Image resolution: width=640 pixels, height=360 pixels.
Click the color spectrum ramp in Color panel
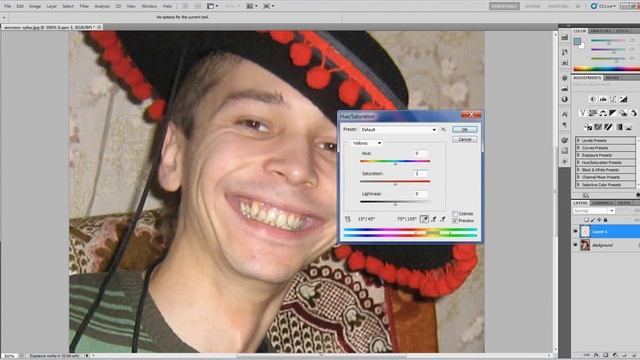point(606,69)
